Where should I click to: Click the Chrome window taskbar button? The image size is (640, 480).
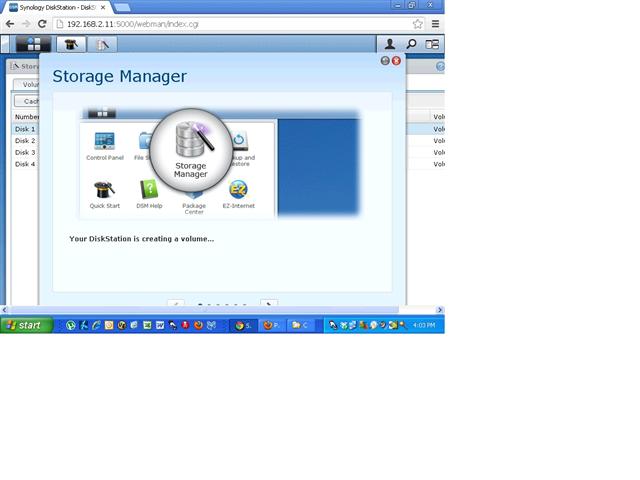(x=243, y=325)
